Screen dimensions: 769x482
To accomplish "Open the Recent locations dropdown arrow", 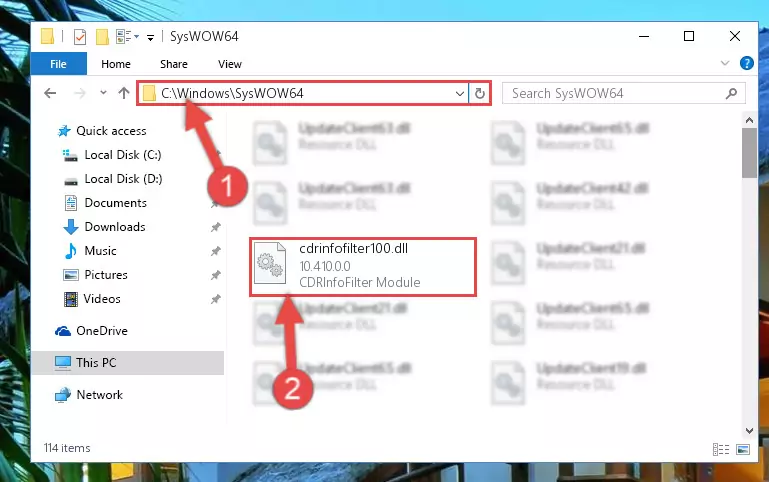I will point(103,92).
